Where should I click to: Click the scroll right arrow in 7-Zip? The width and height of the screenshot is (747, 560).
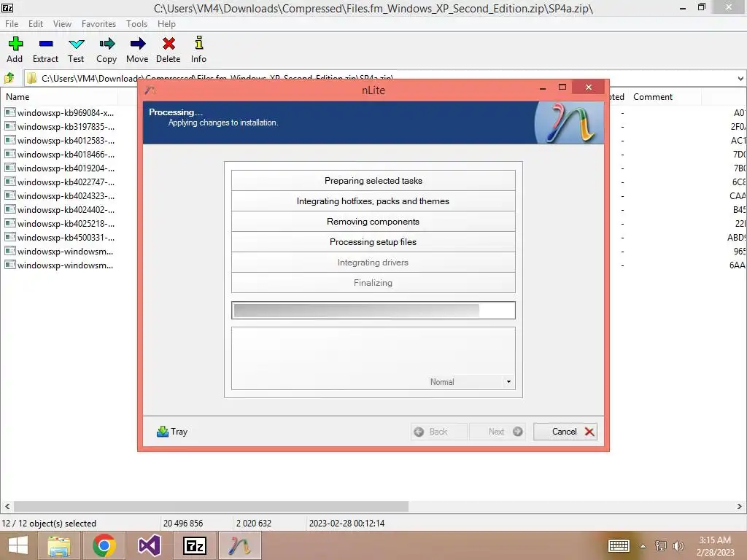point(740,506)
